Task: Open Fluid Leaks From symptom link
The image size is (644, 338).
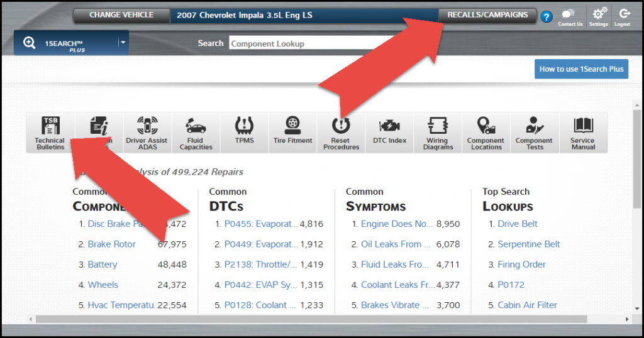Action: [x=395, y=264]
